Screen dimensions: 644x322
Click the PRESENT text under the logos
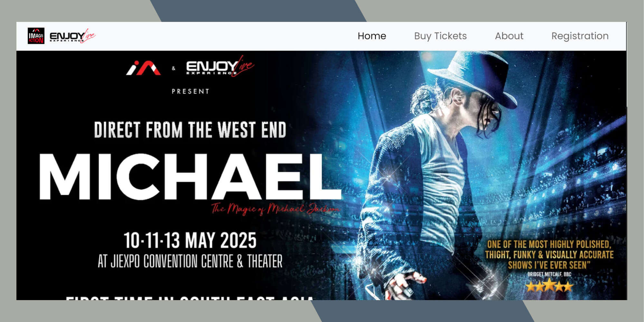pos(190,91)
